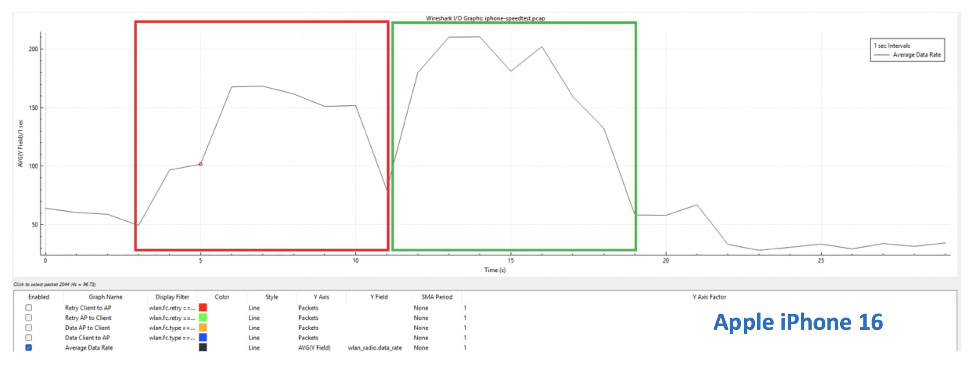Enable the Retry AP to Client checkbox

[x=28, y=317]
